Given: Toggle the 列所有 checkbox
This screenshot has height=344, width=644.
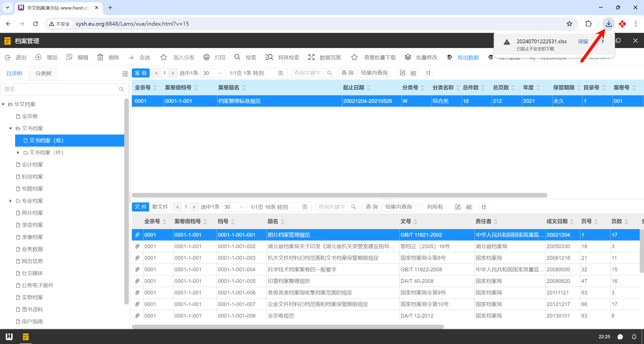Looking at the screenshot, I should tap(420, 207).
